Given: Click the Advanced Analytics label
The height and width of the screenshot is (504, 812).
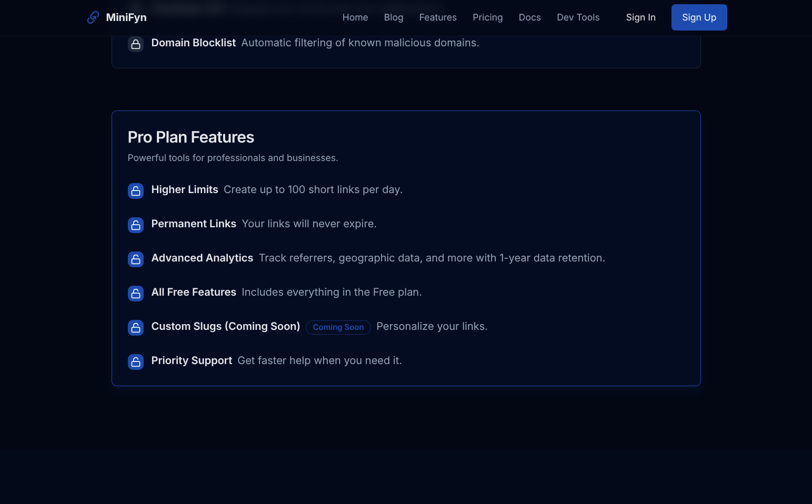Looking at the screenshot, I should [203, 258].
